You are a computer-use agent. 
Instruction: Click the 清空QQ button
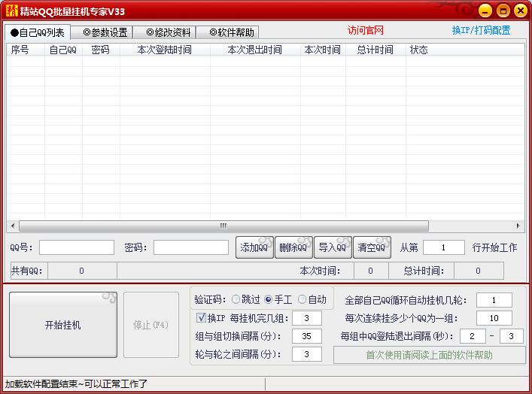click(x=372, y=247)
